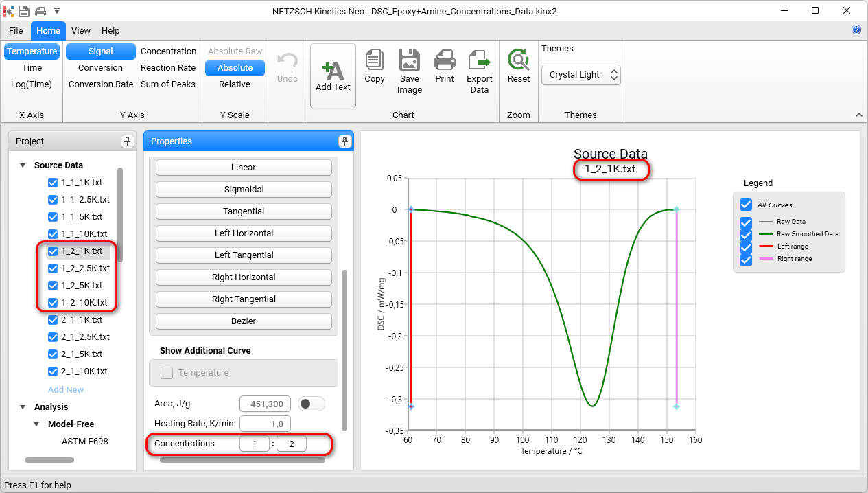Screen dimensions: 868x493
Task: Apply the Sigmoidal baseline button
Action: point(244,190)
